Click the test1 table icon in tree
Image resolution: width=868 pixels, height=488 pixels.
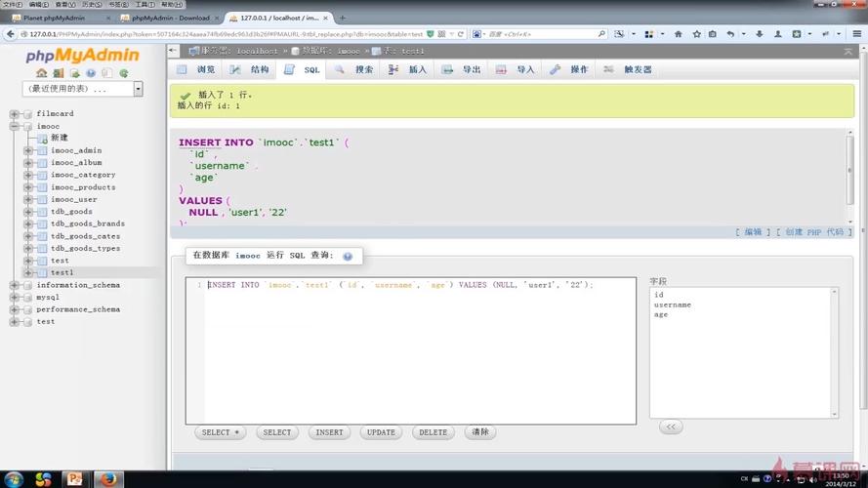click(42, 272)
